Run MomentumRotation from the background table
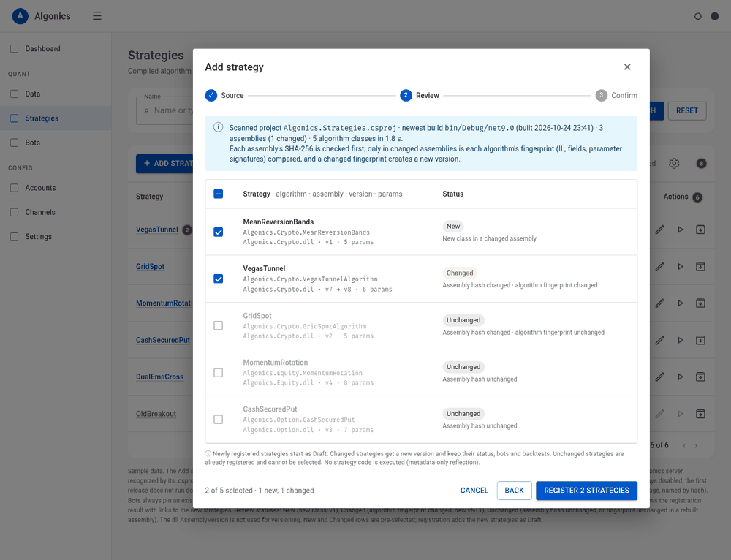This screenshot has width=731, height=560. pos(680,303)
